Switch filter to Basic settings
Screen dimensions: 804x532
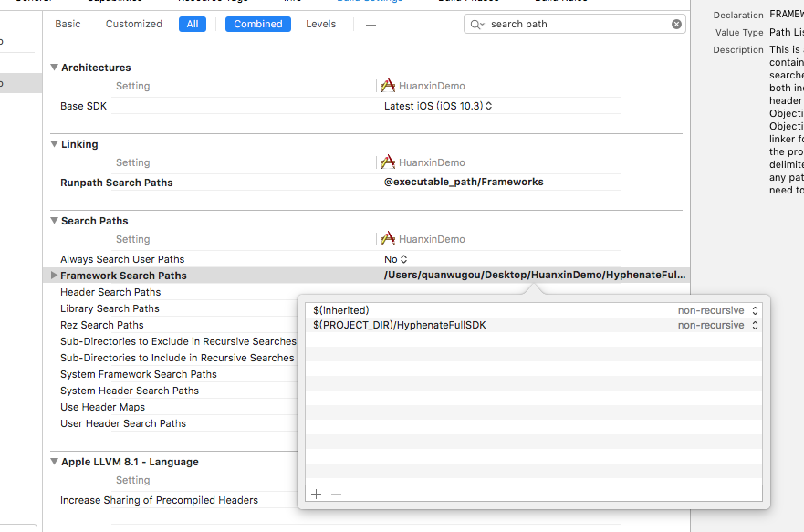tap(68, 24)
